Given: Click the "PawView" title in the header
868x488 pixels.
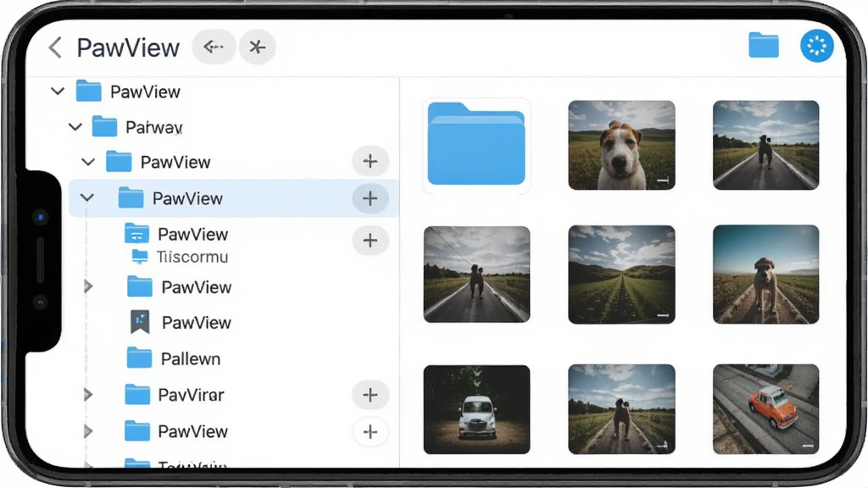Looking at the screenshot, I should coord(129,47).
